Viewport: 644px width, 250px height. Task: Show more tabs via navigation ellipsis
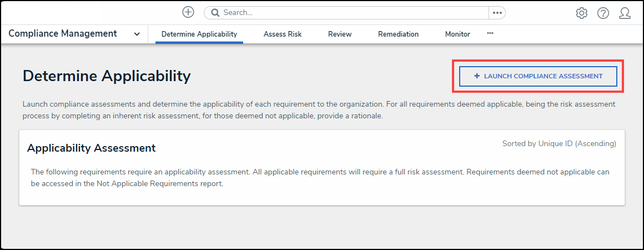[x=490, y=33]
